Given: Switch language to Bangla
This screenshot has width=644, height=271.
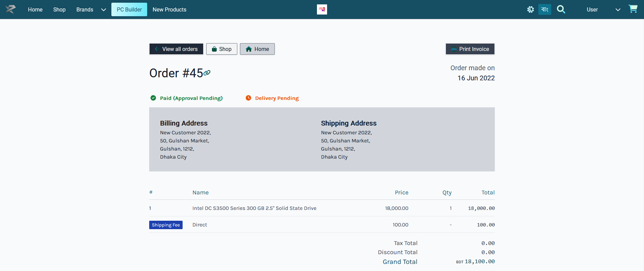Looking at the screenshot, I should pos(545,9).
